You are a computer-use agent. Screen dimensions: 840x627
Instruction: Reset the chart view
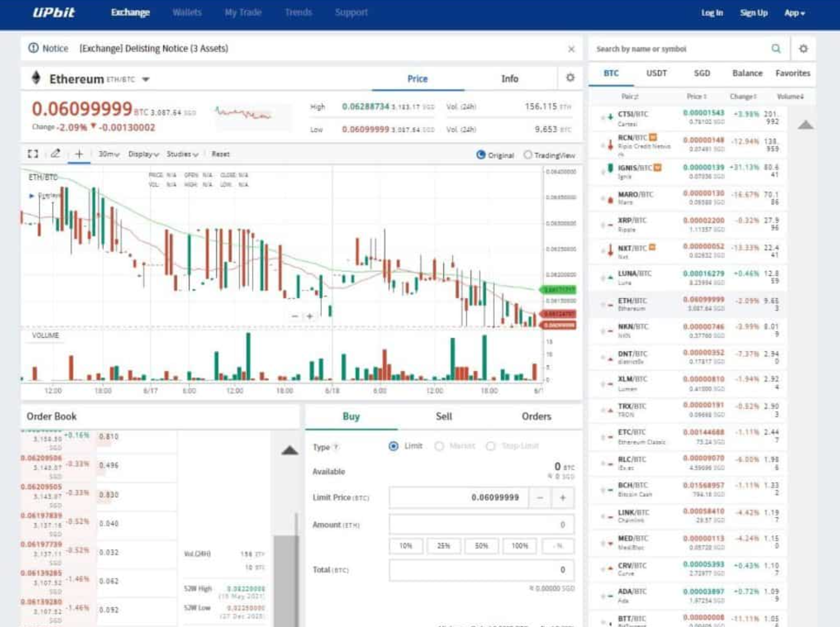click(220, 154)
